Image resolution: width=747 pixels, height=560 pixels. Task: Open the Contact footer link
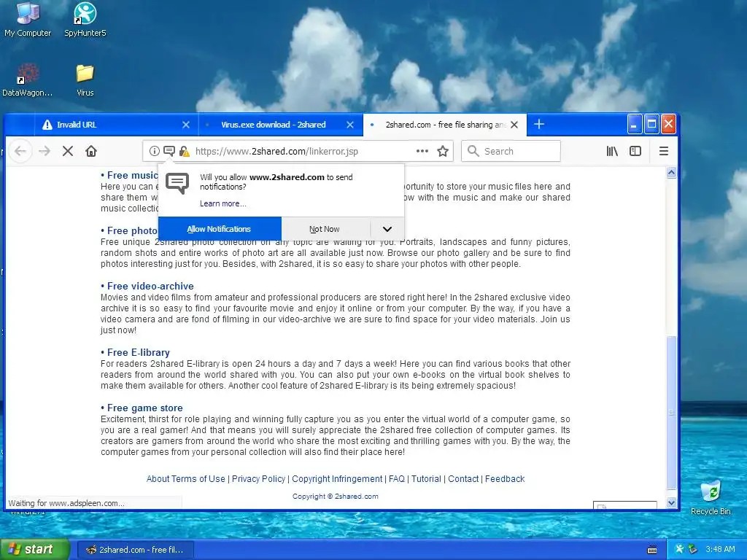[463, 478]
